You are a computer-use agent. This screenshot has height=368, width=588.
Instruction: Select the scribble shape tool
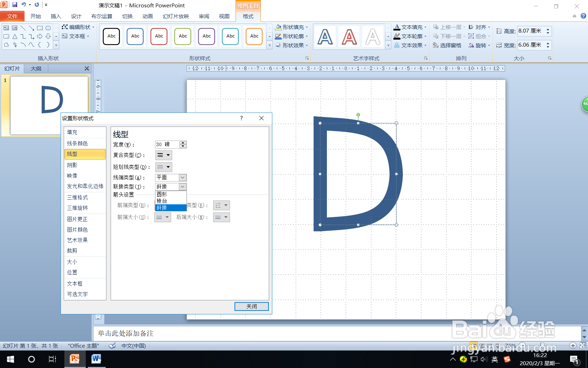15,45
